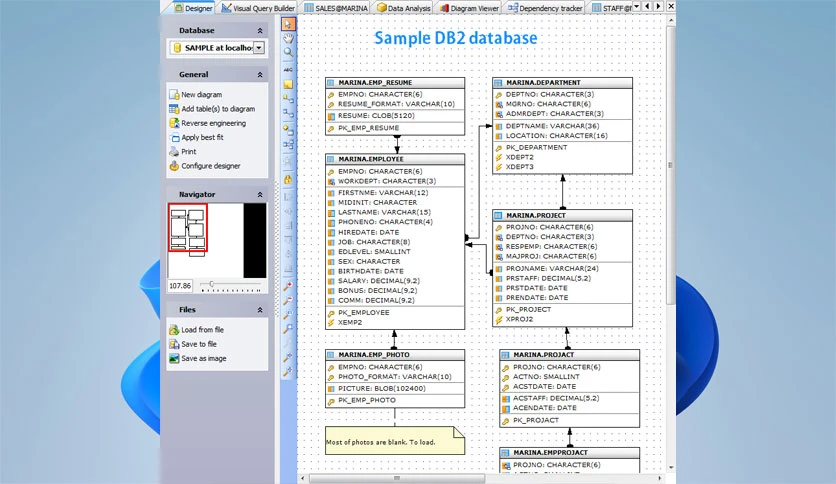Click the last magnifier icon in the toolbar
The width and height of the screenshot is (836, 484).
coord(288,372)
